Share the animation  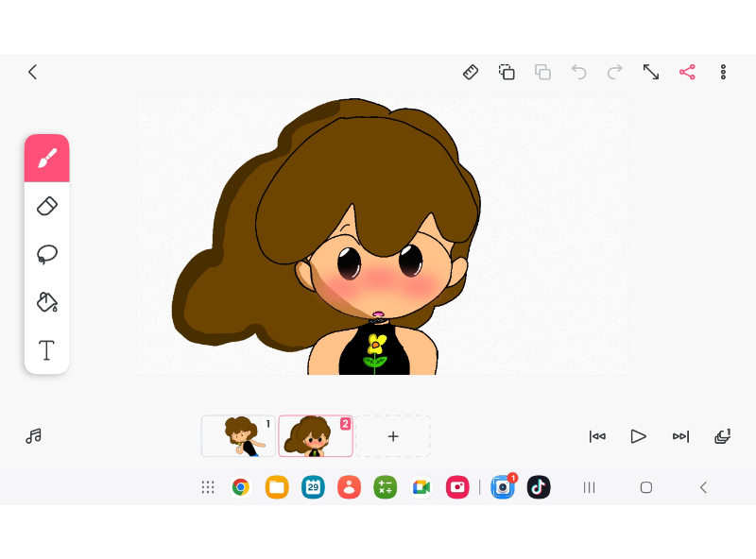(x=687, y=72)
